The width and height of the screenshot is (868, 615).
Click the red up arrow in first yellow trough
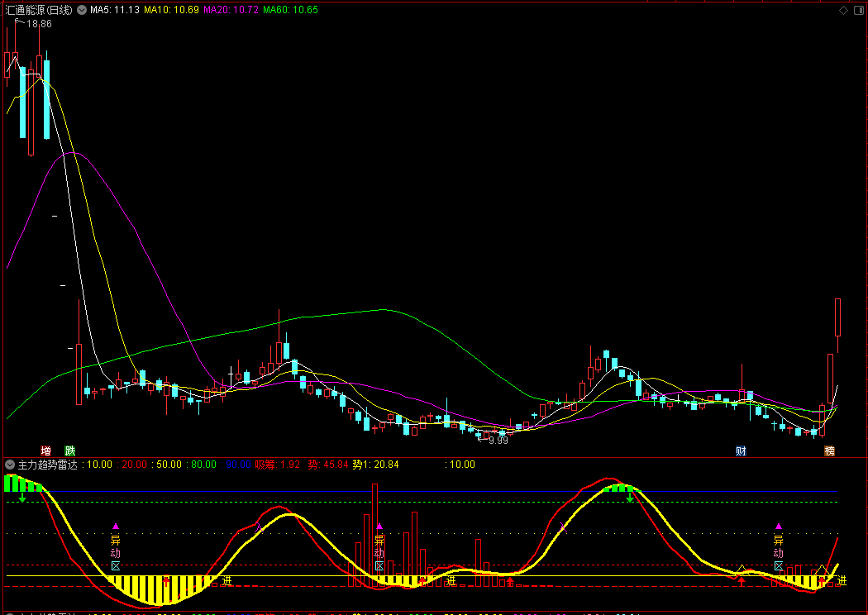166,581
